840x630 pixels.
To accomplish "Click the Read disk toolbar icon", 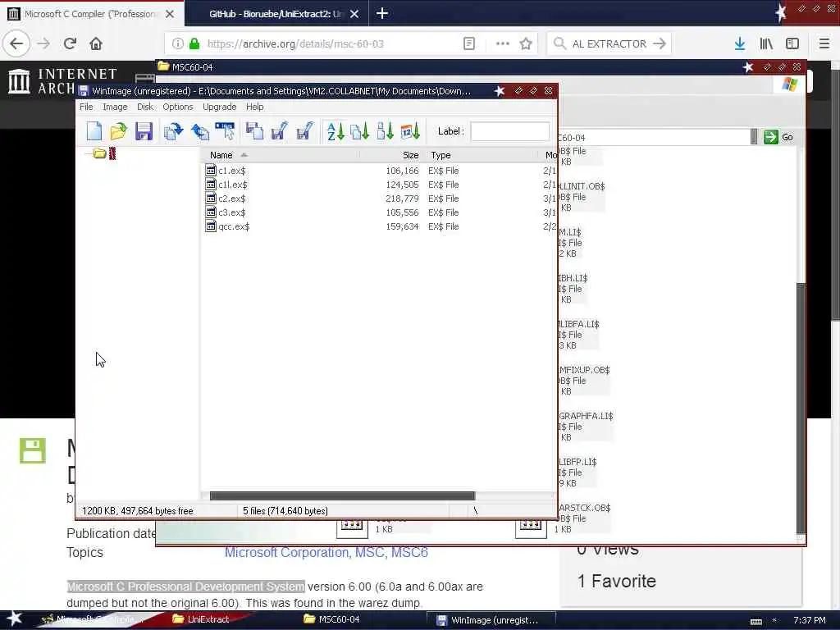I will click(x=254, y=131).
